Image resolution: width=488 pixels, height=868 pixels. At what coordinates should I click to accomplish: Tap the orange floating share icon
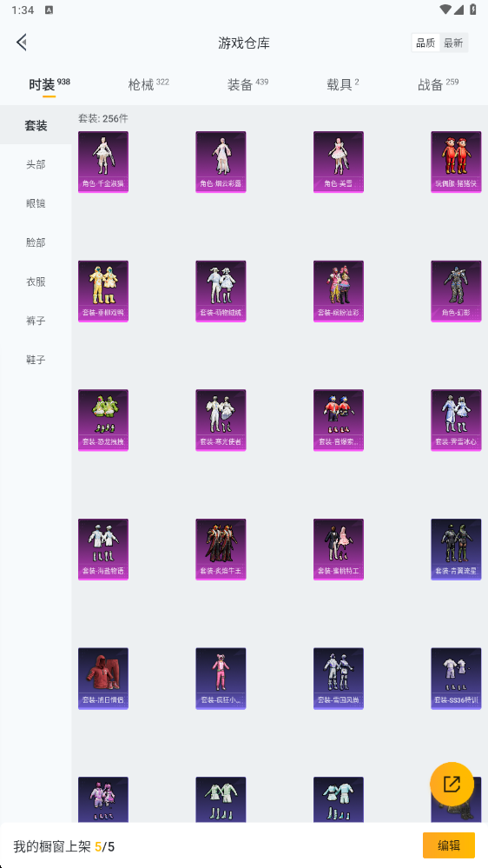[x=452, y=784]
